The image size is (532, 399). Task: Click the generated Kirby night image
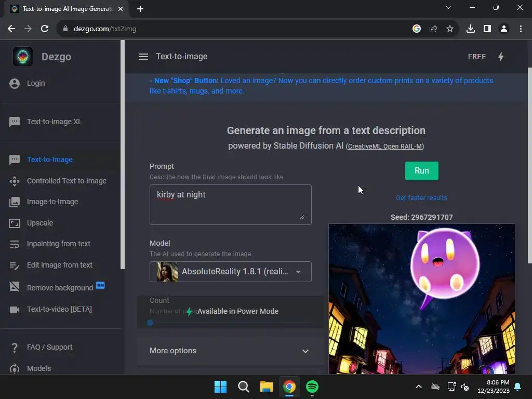[421, 299]
